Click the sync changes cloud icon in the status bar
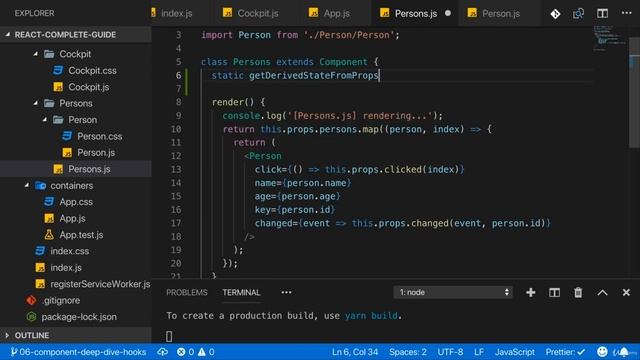 [162, 352]
